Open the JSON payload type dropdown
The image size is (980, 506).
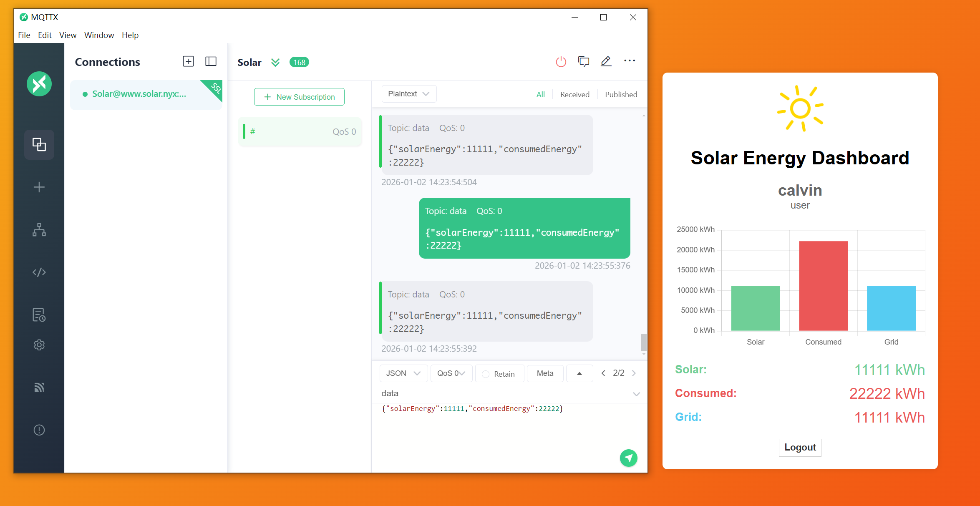coord(403,373)
